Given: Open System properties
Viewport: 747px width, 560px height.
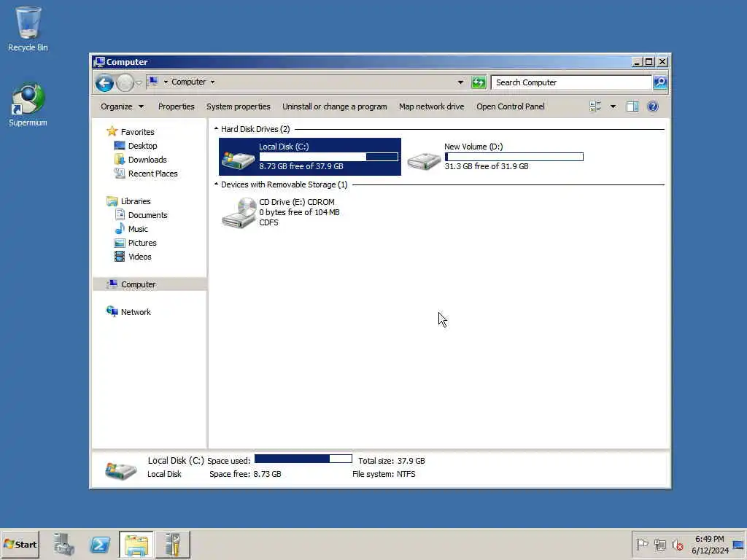Looking at the screenshot, I should [x=239, y=106].
